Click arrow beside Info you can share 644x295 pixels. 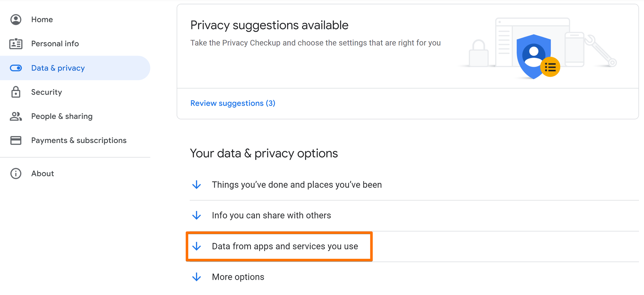[x=196, y=215]
